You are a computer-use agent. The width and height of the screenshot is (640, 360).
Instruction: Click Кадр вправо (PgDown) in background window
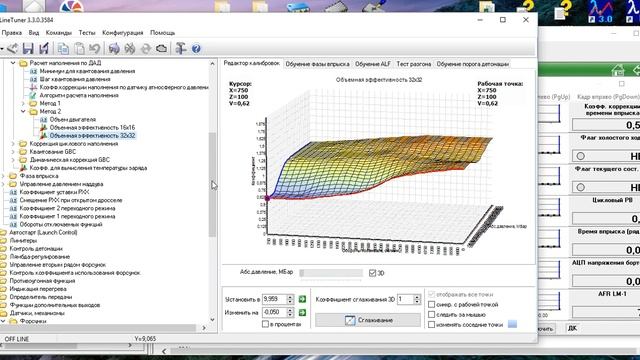pyautogui.click(x=608, y=97)
